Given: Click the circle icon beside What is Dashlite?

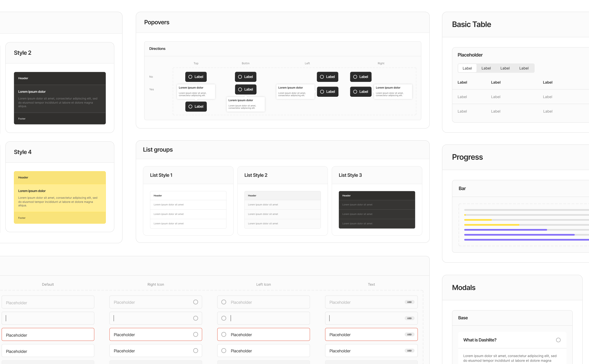Looking at the screenshot, I should pos(558,340).
